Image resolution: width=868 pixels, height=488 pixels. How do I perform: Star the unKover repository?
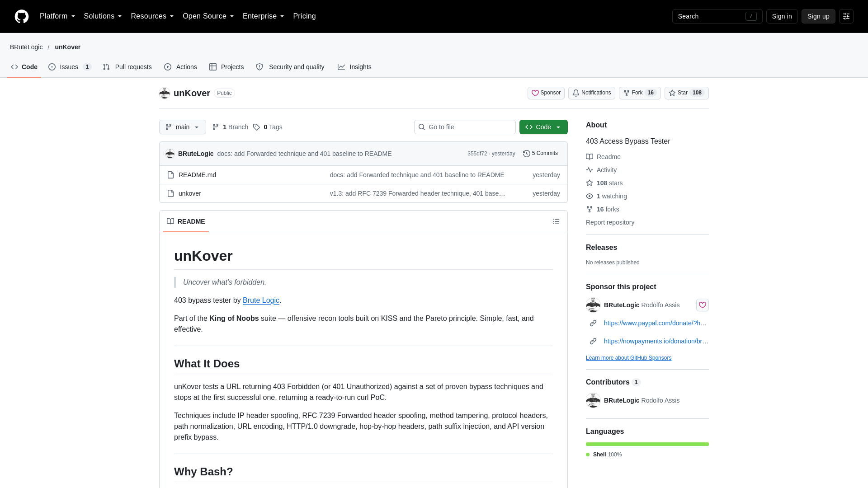686,93
